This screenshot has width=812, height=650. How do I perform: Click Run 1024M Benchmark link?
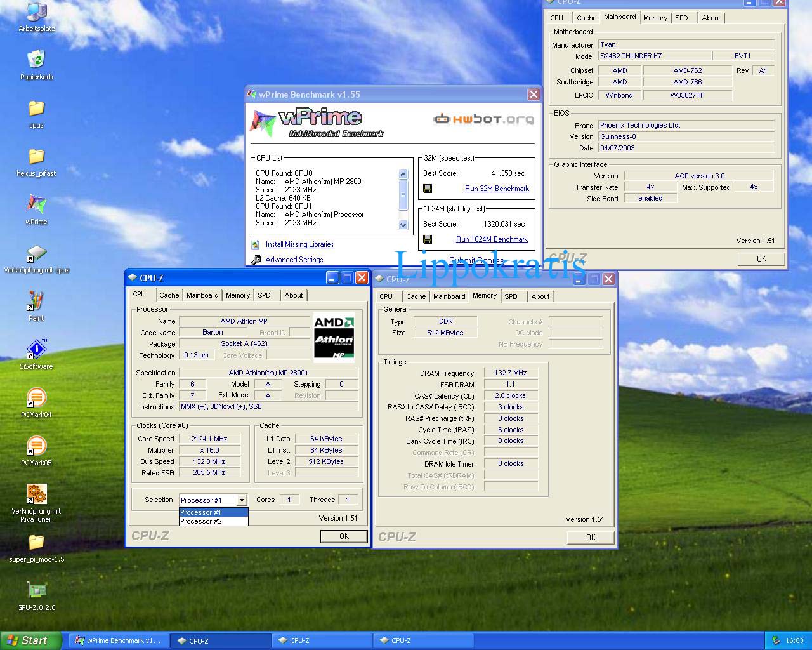[x=492, y=239]
